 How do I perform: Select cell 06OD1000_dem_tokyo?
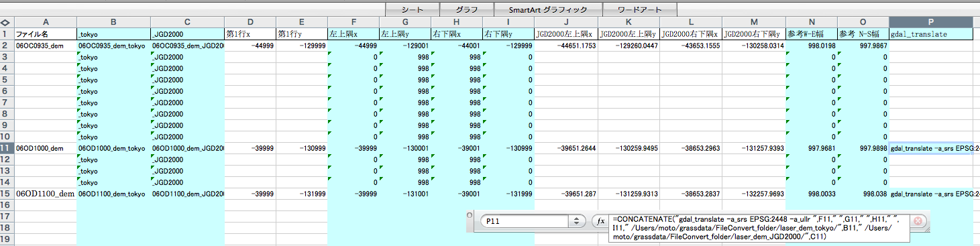coord(114,147)
